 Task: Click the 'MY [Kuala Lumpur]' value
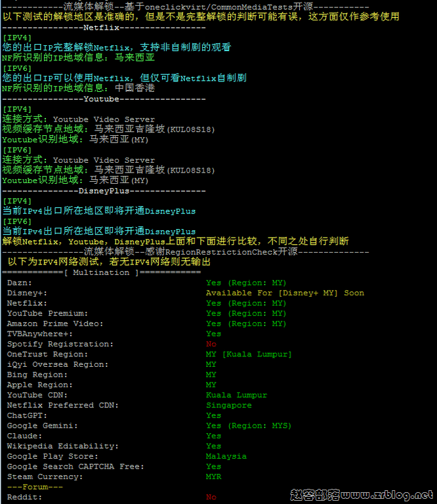(x=249, y=354)
